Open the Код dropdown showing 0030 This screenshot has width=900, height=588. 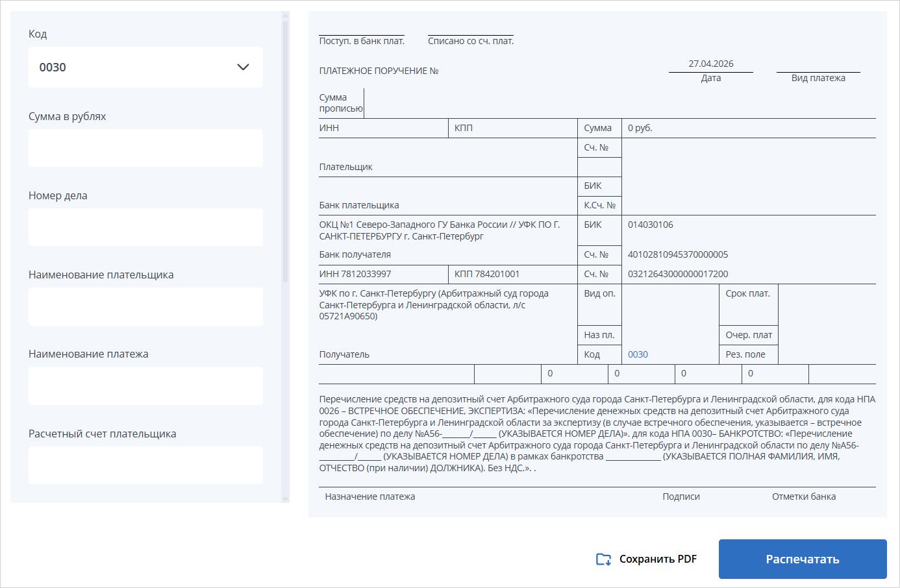point(145,67)
